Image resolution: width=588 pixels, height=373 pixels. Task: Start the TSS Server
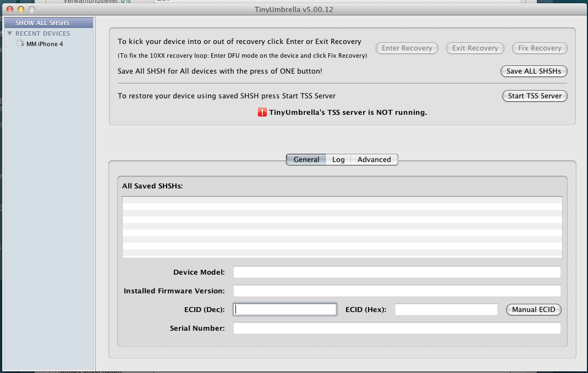tap(535, 96)
